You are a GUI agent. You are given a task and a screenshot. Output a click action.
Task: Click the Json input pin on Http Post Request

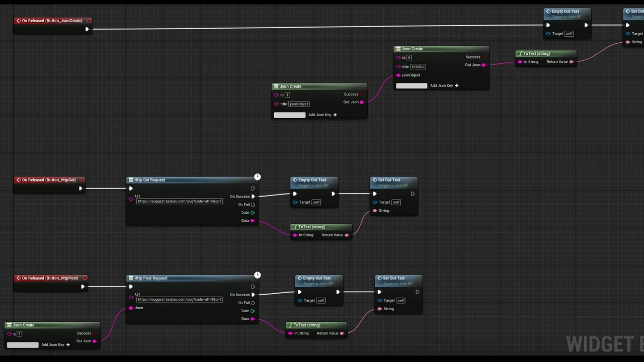(x=131, y=308)
